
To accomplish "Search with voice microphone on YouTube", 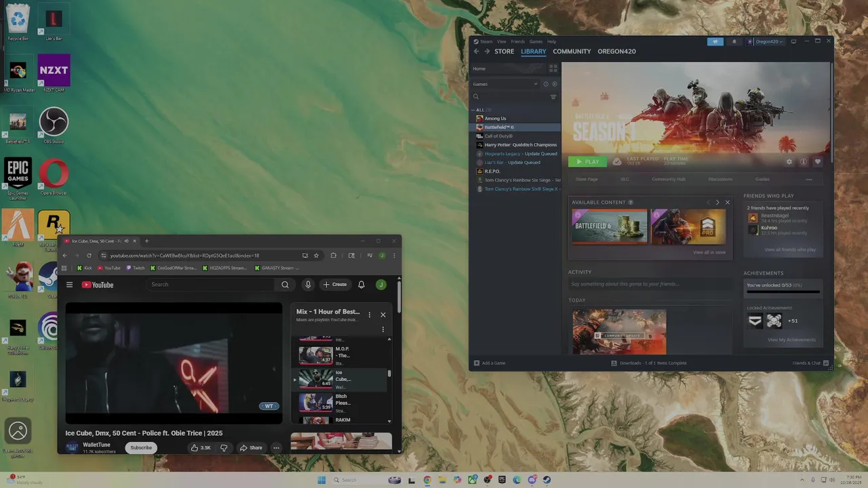I will [x=308, y=285].
